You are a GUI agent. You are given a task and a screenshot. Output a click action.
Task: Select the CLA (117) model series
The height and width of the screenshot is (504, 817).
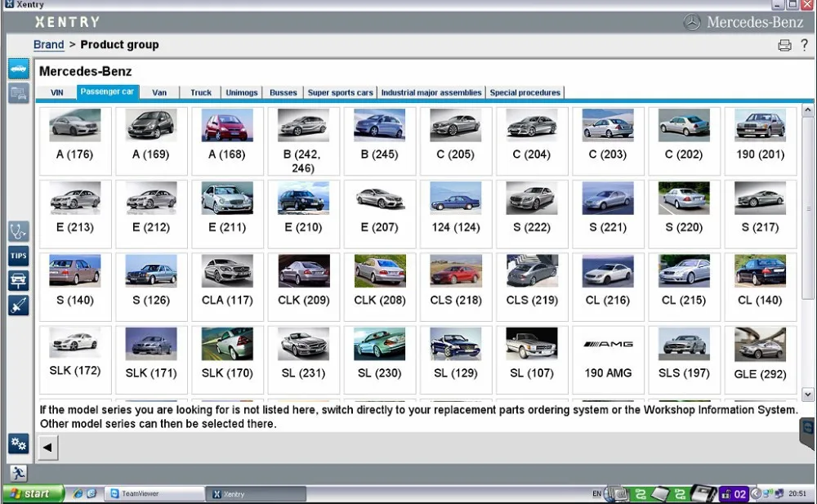pos(227,287)
